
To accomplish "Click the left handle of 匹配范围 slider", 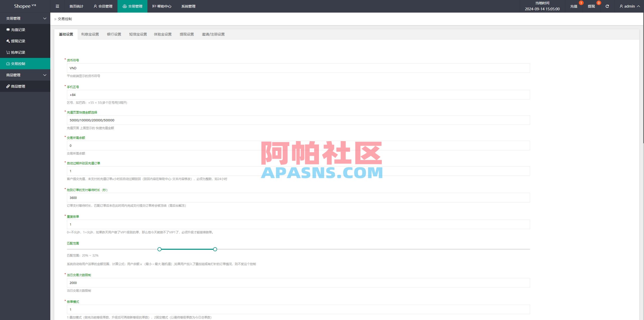I will point(159,249).
